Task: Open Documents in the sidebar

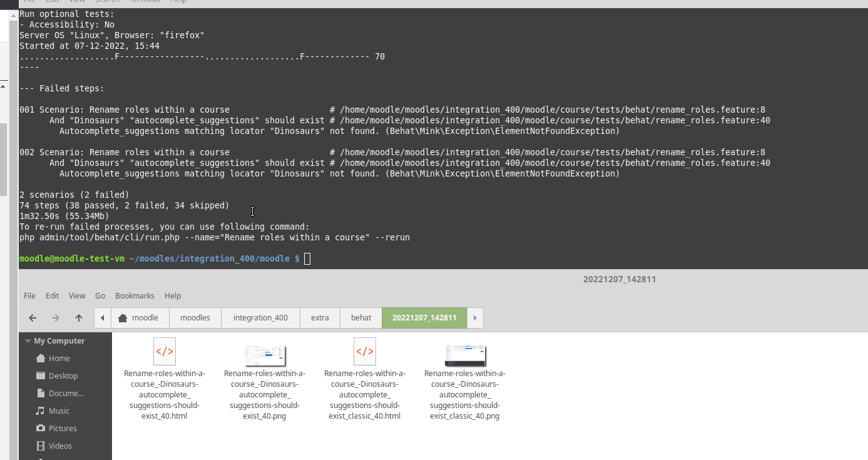Action: 66,394
